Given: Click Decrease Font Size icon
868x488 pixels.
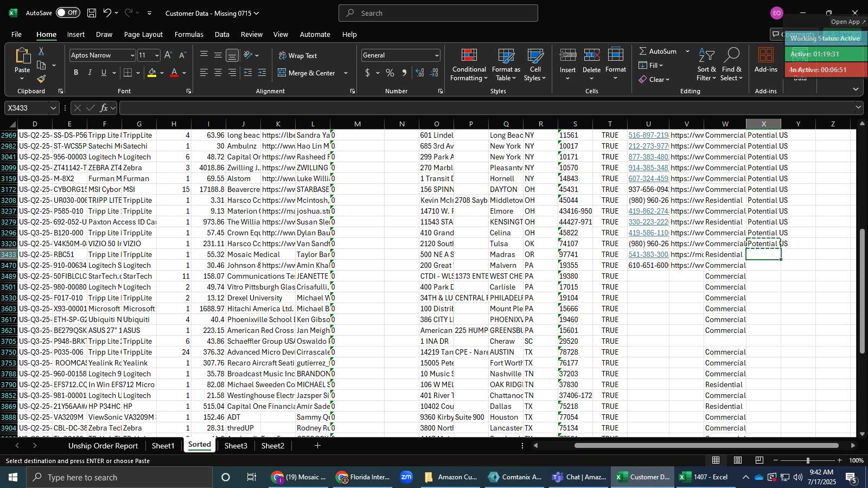Looking at the screenshot, I should [x=182, y=55].
